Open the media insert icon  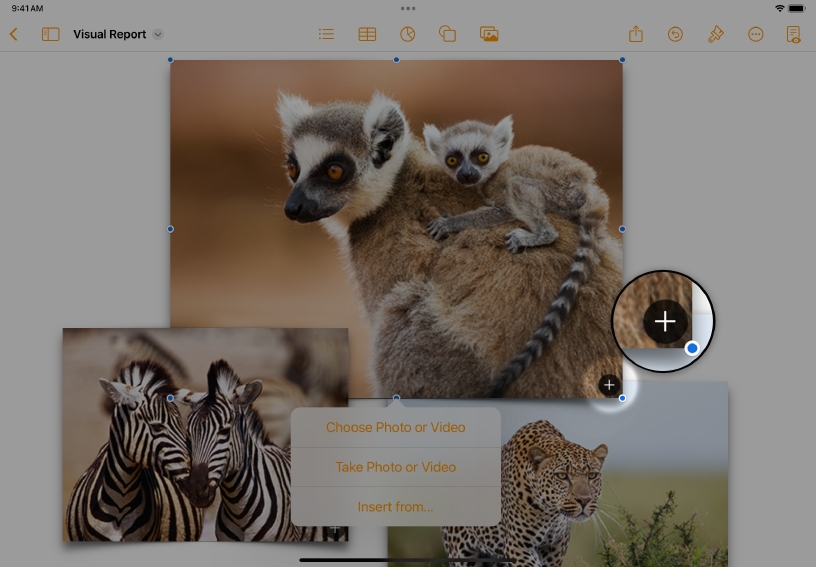(489, 34)
